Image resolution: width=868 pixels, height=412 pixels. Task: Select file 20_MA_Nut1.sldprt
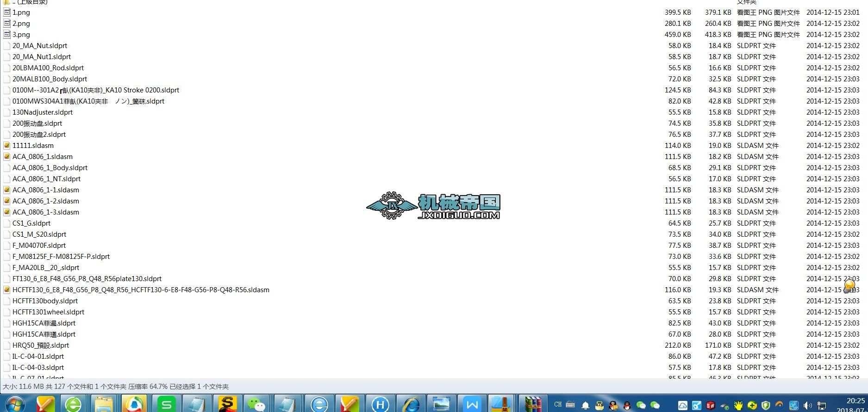[42, 57]
